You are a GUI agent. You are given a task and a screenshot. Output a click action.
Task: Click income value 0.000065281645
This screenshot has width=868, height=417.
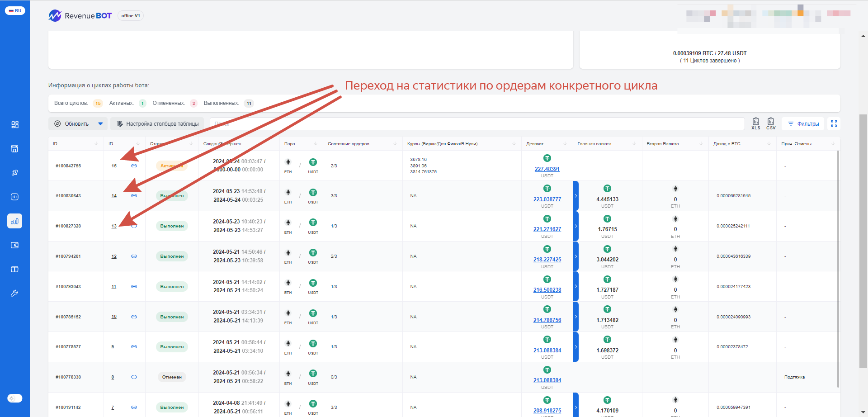733,196
